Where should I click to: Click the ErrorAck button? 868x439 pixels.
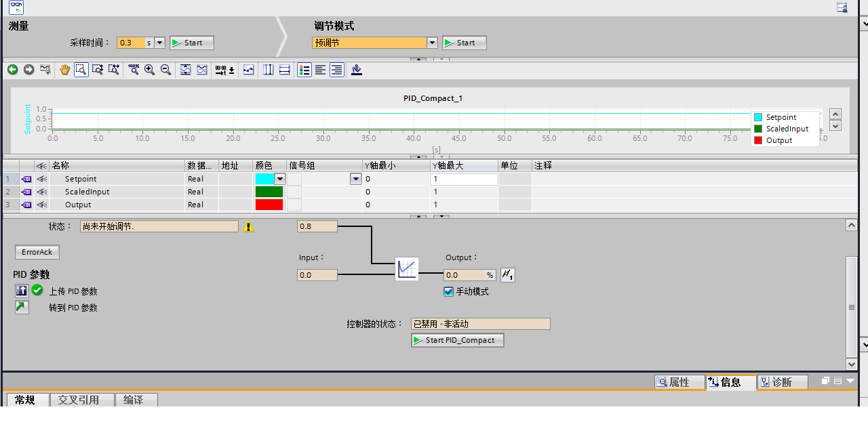[x=37, y=252]
